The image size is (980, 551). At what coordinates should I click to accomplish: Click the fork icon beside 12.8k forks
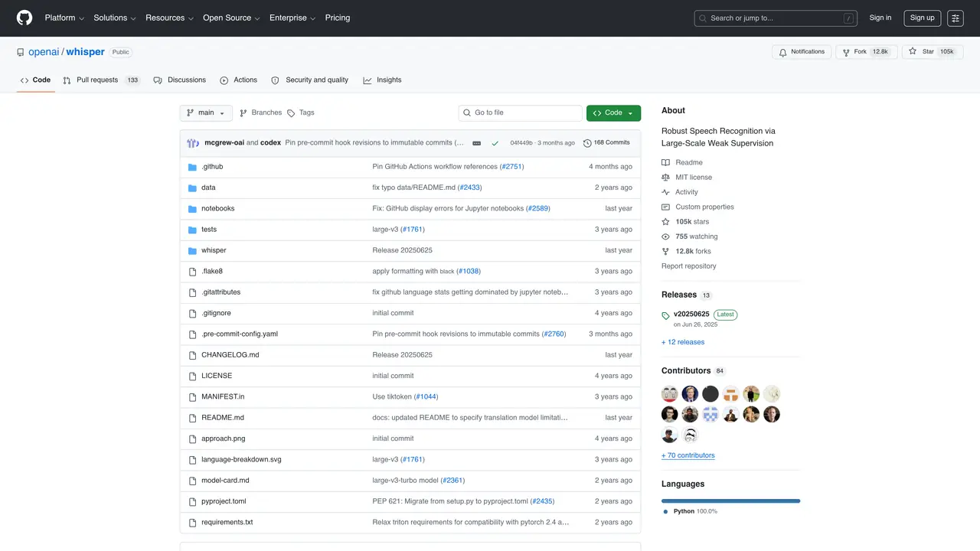click(666, 252)
